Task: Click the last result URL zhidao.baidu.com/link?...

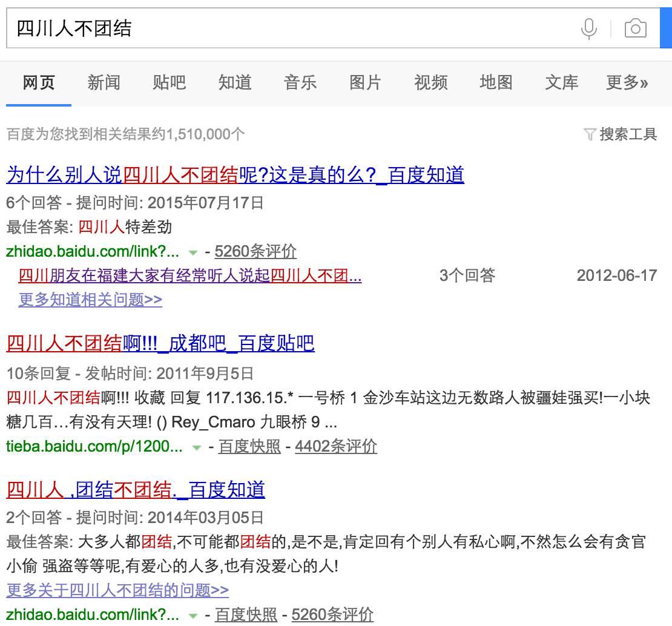Action: point(93,615)
